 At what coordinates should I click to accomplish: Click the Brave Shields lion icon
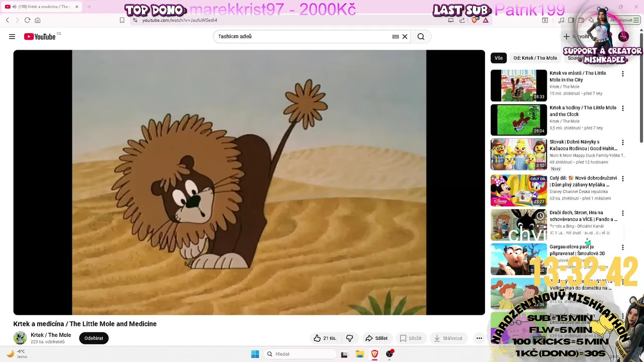(474, 20)
